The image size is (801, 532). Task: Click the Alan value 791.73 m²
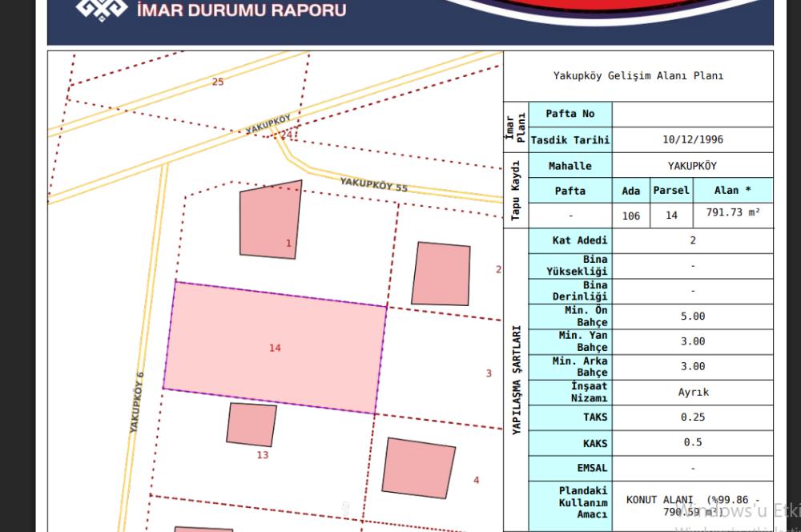coord(733,212)
